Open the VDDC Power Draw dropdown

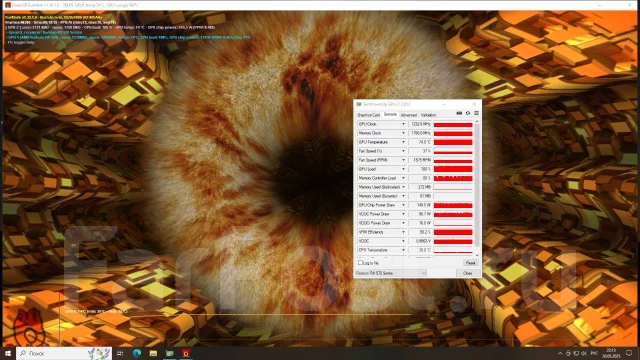click(x=403, y=214)
